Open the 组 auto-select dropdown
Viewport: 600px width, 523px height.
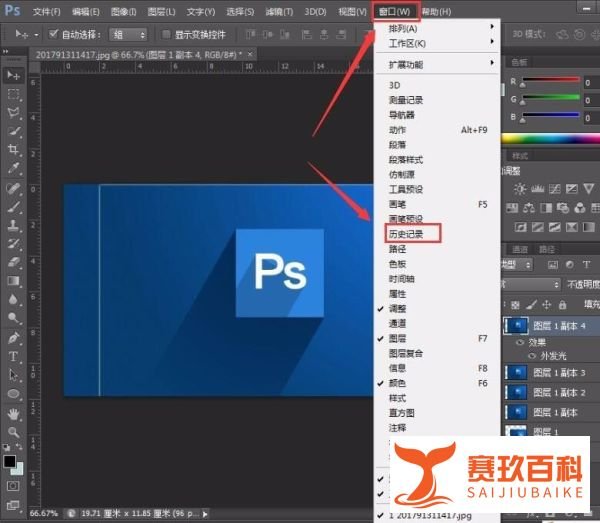tap(128, 35)
